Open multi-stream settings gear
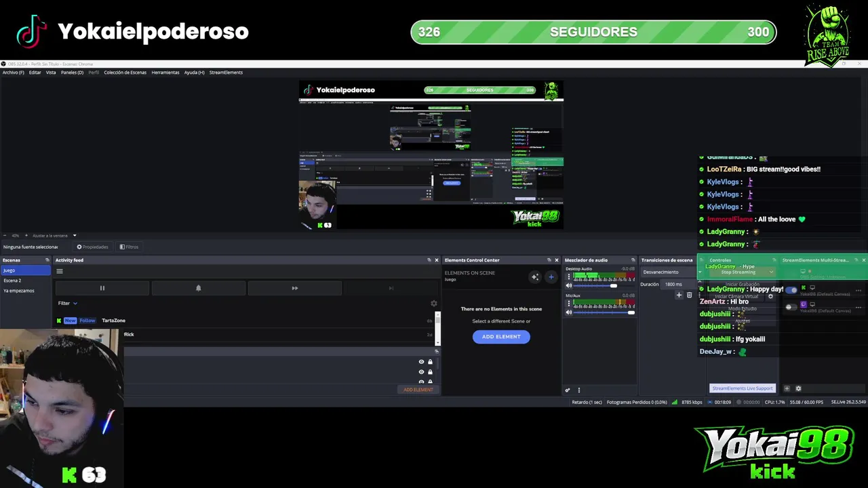 tap(798, 388)
